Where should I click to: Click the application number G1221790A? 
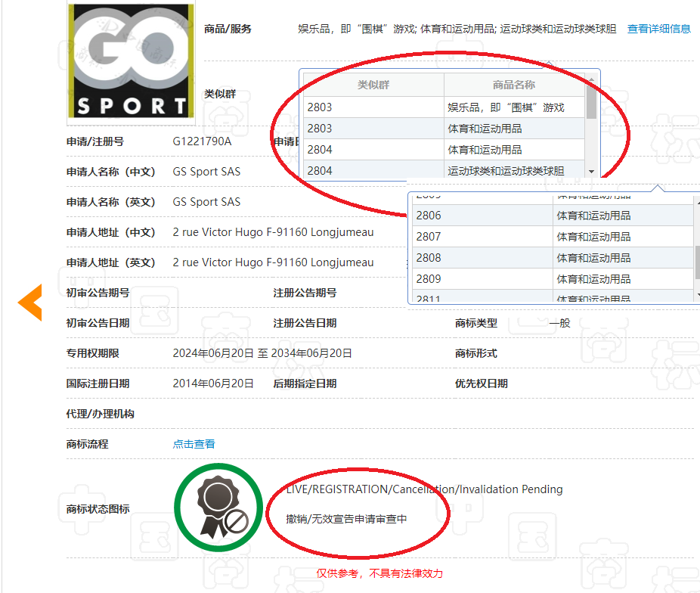pyautogui.click(x=202, y=141)
